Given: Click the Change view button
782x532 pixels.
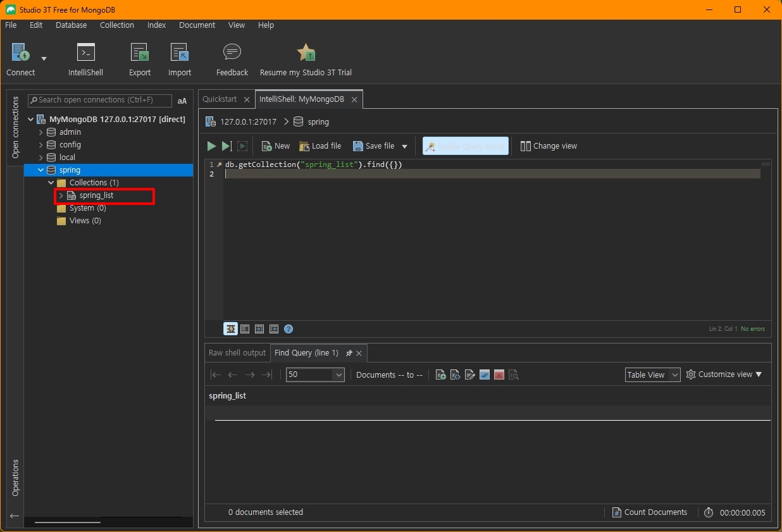Looking at the screenshot, I should [x=549, y=146].
